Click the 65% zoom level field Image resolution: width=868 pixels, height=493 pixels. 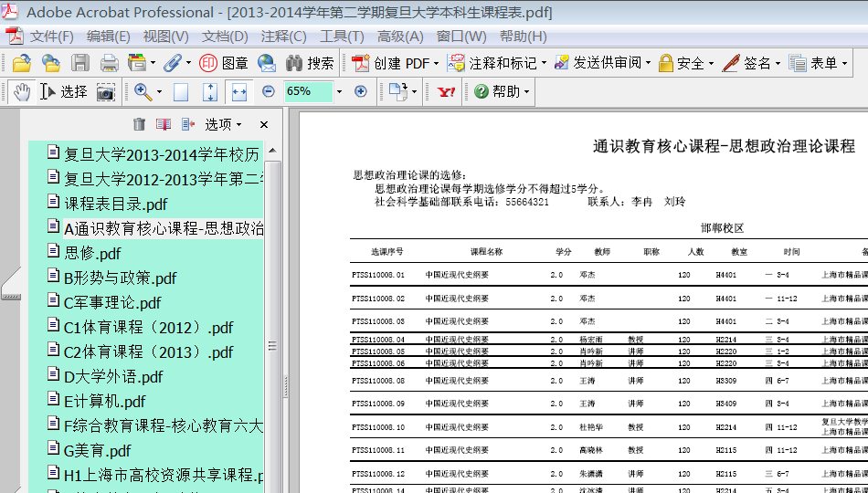(x=309, y=91)
